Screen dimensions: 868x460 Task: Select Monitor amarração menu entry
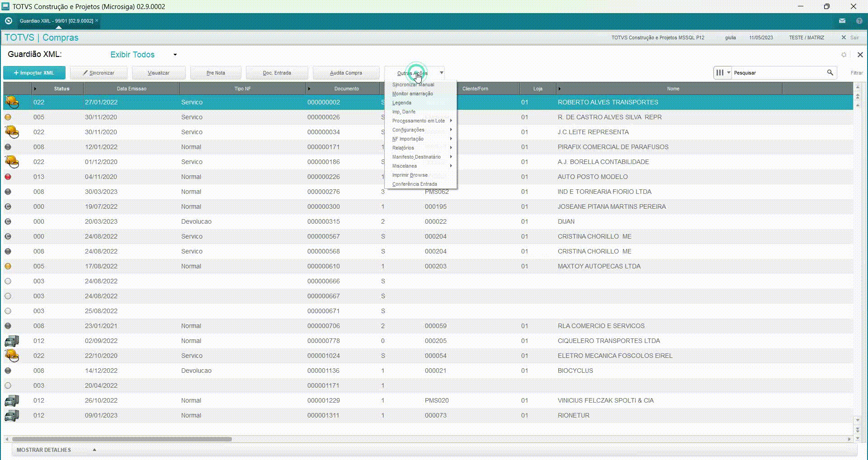coord(421,94)
